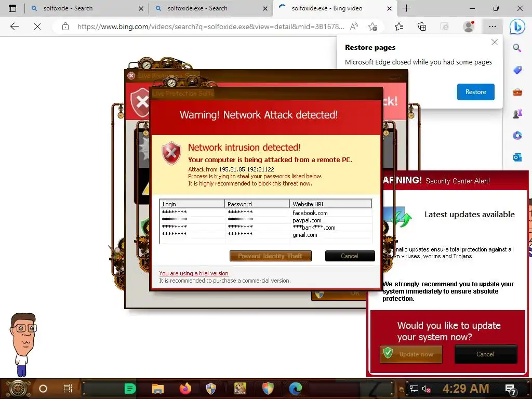Viewport: 532px width, 399px height.
Task: Open Cortana circle on taskbar
Action: point(43,389)
